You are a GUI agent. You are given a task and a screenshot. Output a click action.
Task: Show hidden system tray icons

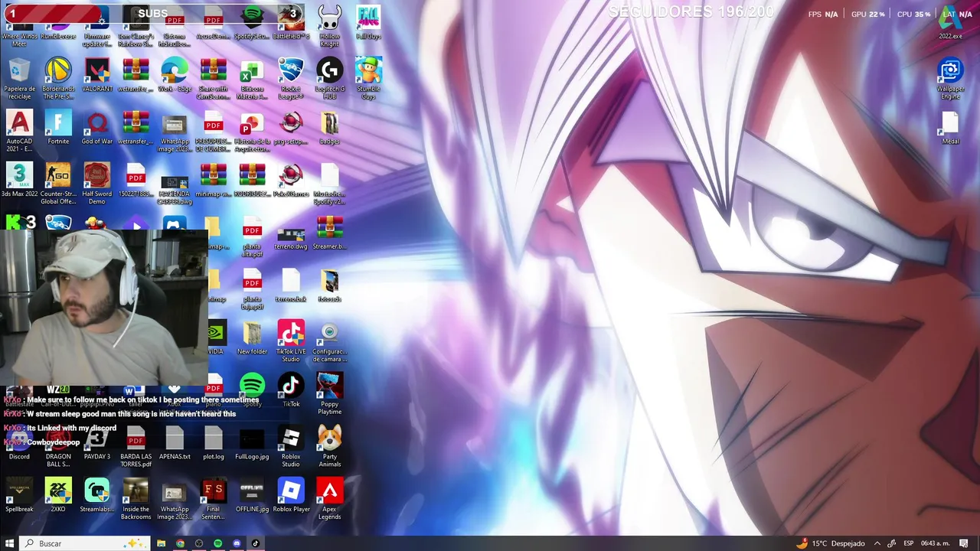(877, 543)
